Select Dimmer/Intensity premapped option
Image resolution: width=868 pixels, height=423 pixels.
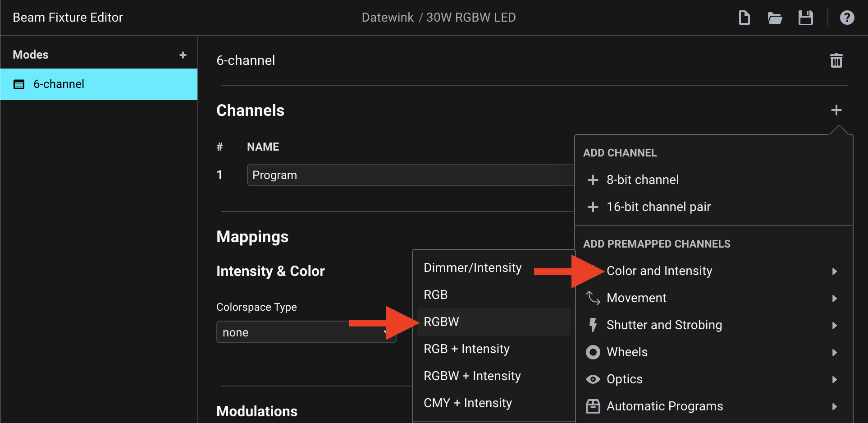472,268
